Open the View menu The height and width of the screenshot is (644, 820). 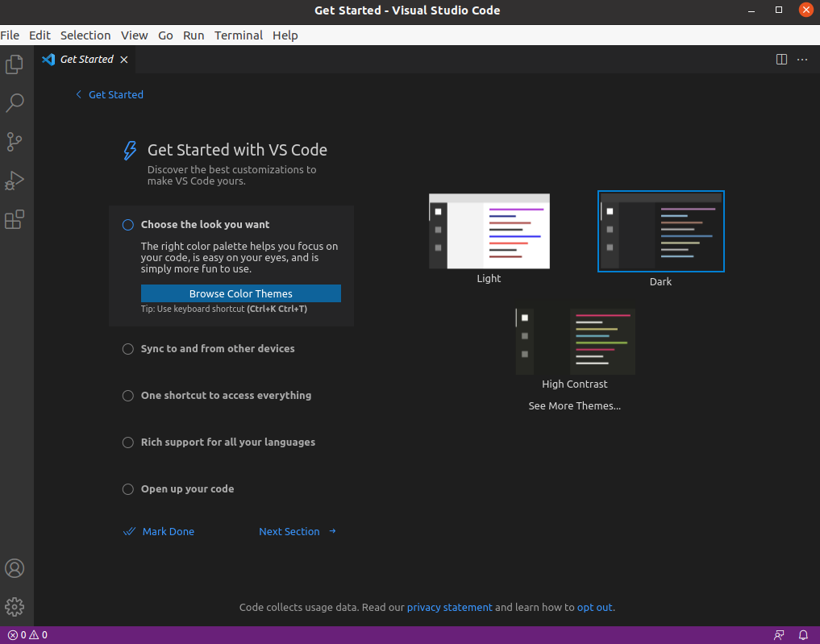click(x=135, y=35)
